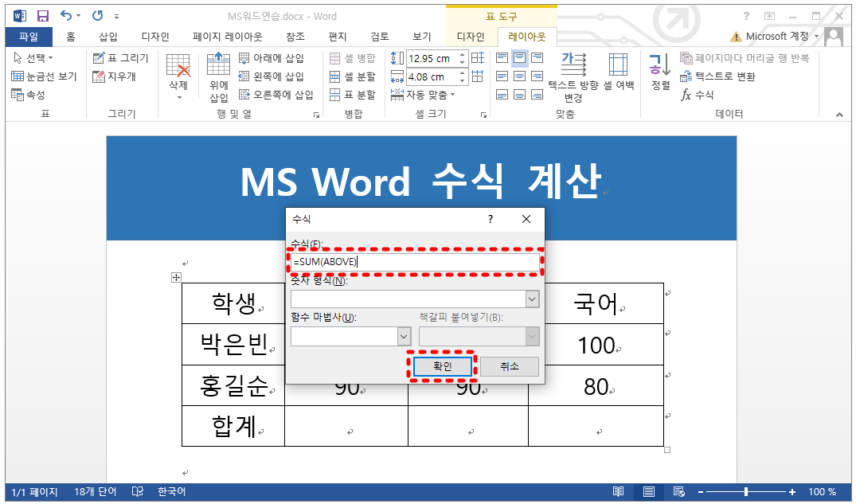Insert a column to the left with 왼쪽에 삽입
The image size is (856, 504).
point(272,76)
